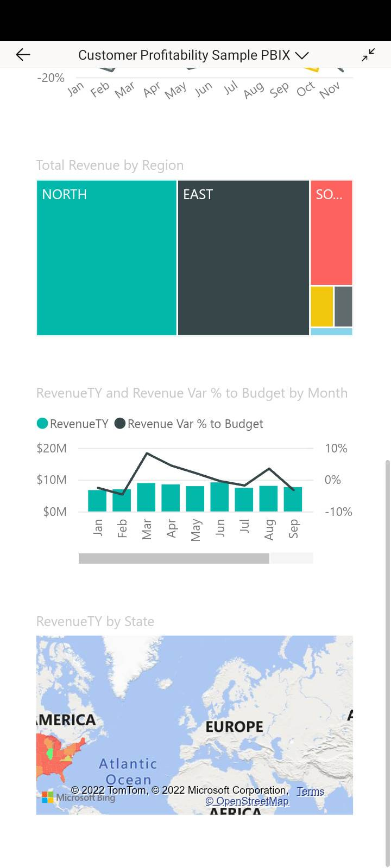391x868 pixels.
Task: Click the Total Revenue by Region title
Action: (110, 165)
